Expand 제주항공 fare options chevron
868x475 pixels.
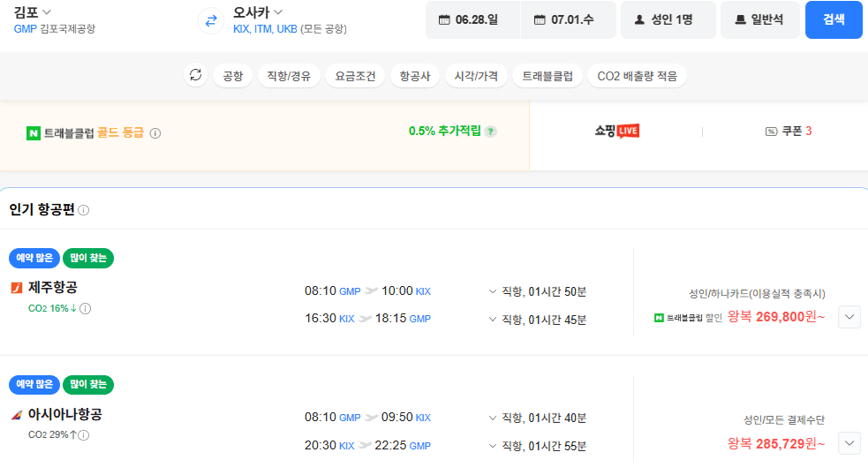[x=849, y=317]
